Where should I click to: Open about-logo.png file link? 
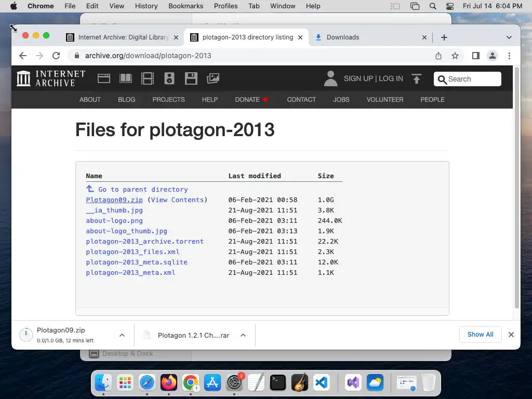114,220
